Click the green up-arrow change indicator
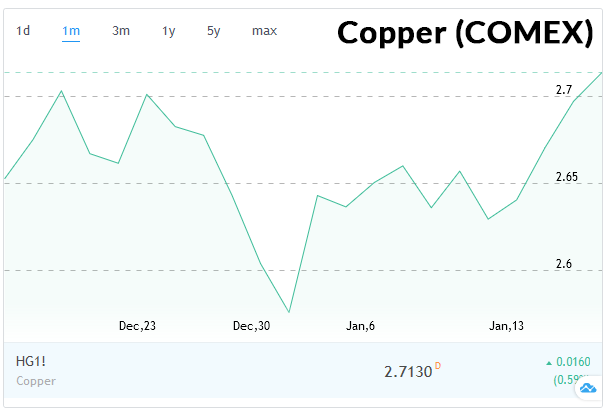The height and width of the screenshot is (414, 610). 548,362
